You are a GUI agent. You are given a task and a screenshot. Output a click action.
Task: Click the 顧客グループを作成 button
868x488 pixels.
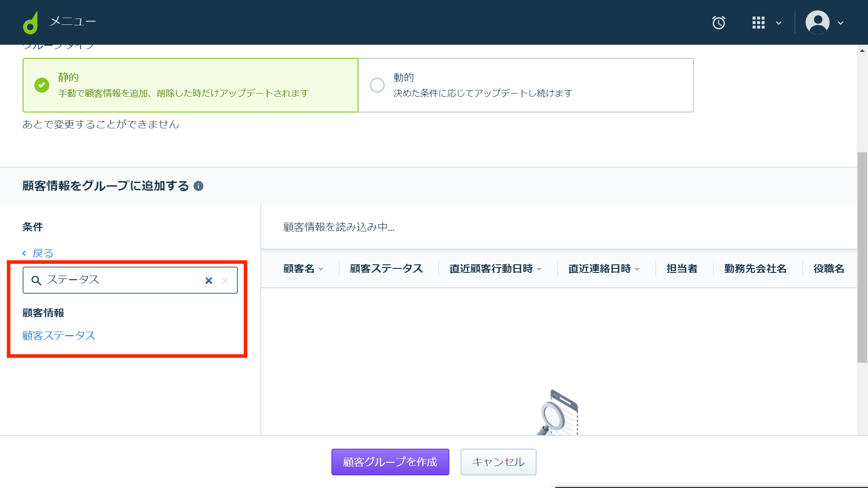[x=390, y=462]
